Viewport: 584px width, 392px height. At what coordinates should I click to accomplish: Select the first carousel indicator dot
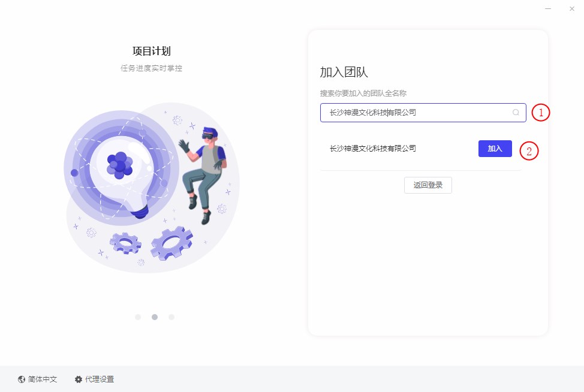138,317
